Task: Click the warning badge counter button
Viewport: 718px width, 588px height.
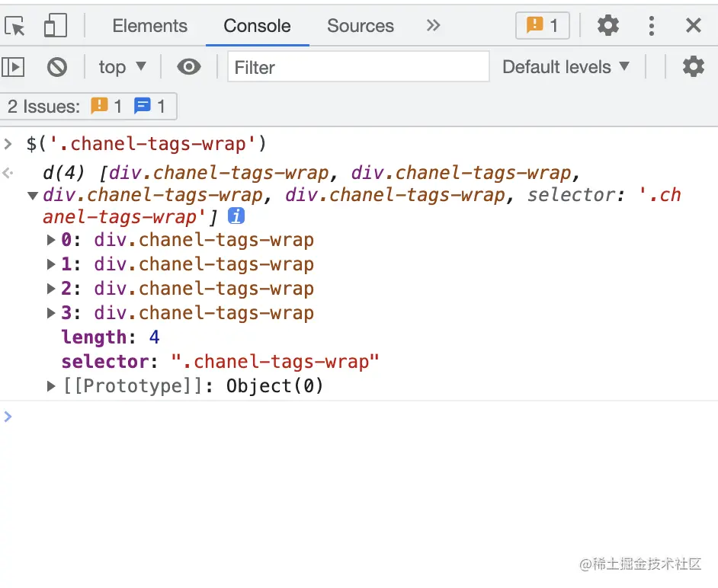Action: click(542, 26)
